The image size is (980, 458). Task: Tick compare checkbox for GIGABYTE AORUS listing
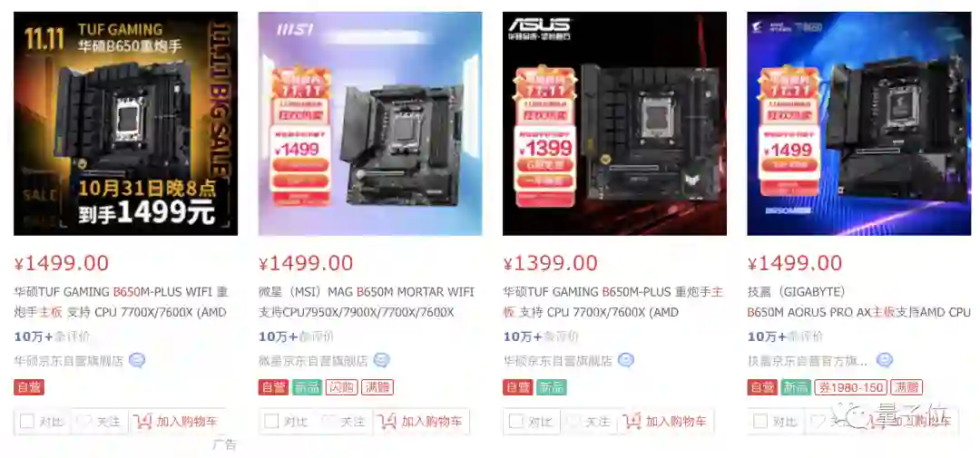coord(760,422)
